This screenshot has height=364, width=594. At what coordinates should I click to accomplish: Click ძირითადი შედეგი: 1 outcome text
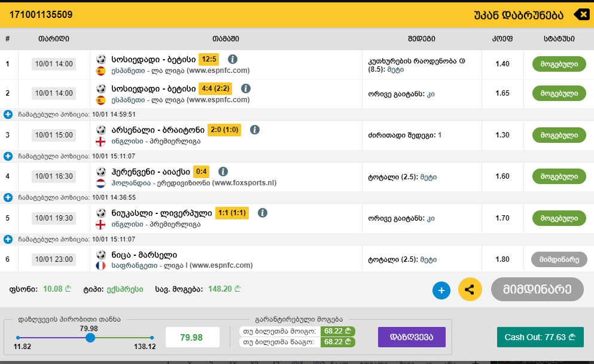pos(405,135)
